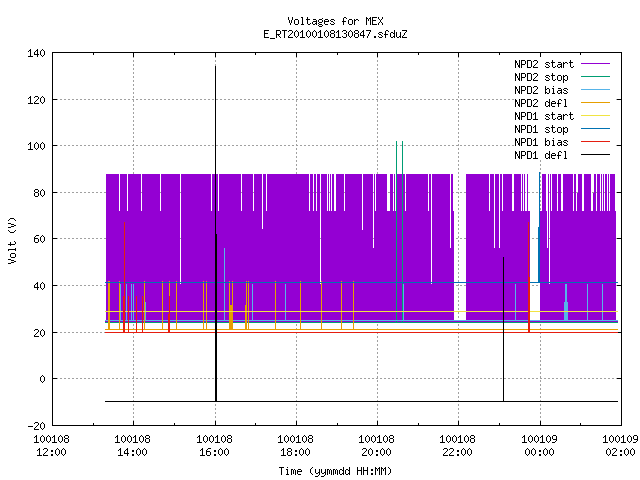The height and width of the screenshot is (480, 640).
Task: Click the 'NPD1 start' legend label
Action: 544,116
